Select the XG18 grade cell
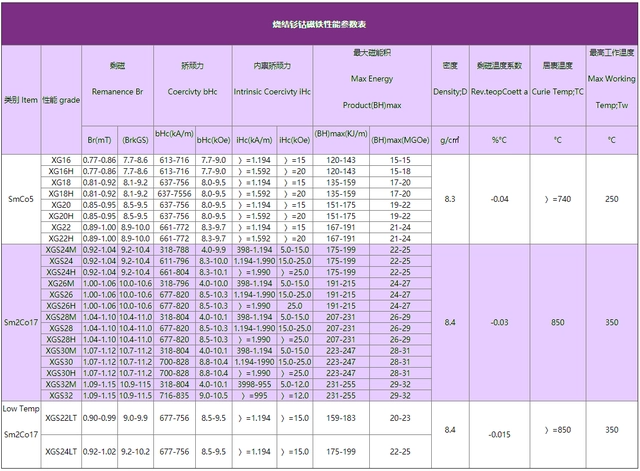This screenshot has height=471, width=640. click(61, 182)
